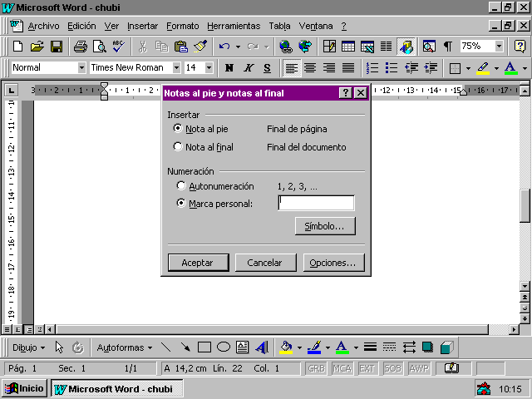Choose the Autonumeración radio button

[x=215, y=186]
